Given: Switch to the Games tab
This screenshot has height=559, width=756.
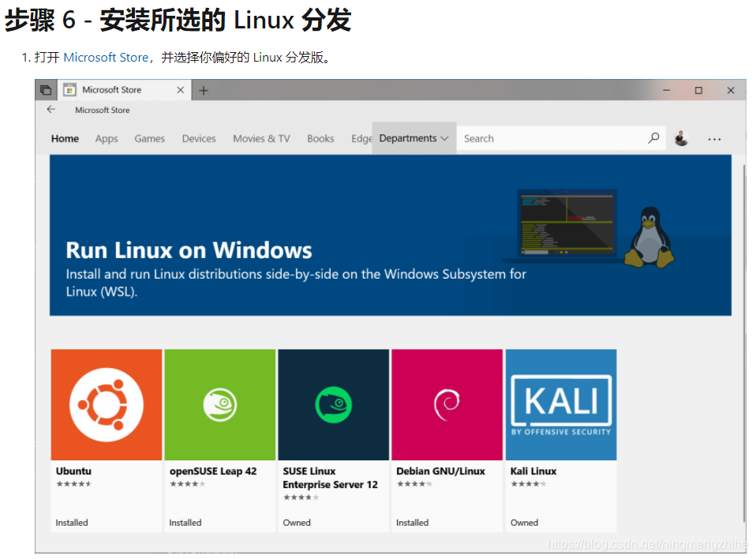Looking at the screenshot, I should click(x=149, y=138).
